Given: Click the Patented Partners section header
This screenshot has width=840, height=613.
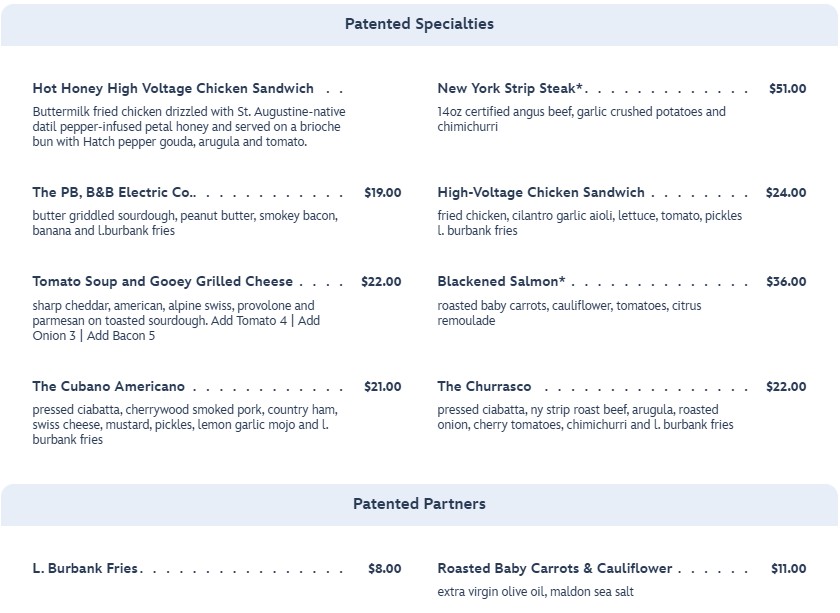Looking at the screenshot, I should (419, 504).
